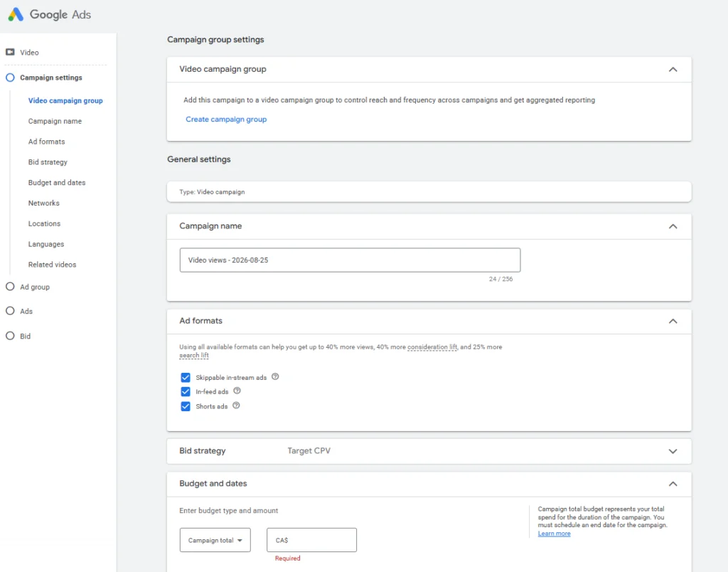Go to Related videos in sidebar
728x572 pixels.
click(x=52, y=265)
